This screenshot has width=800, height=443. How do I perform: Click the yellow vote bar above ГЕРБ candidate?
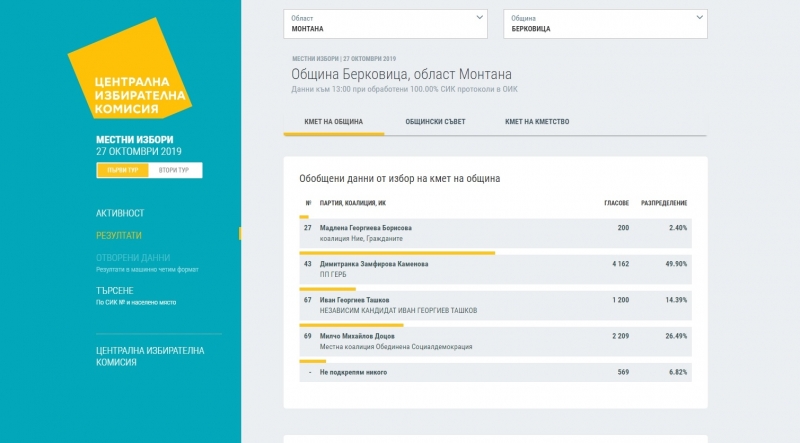click(397, 253)
